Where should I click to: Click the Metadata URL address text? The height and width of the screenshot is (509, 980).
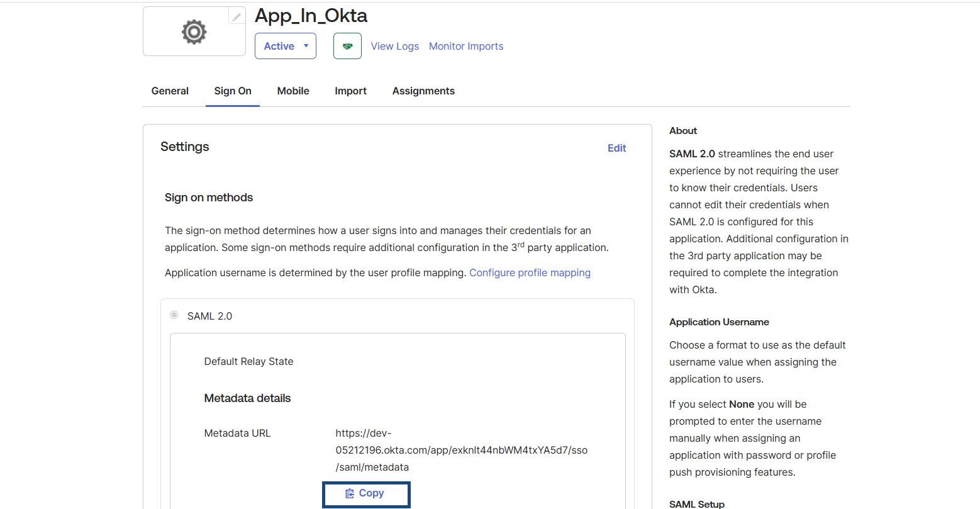point(460,450)
